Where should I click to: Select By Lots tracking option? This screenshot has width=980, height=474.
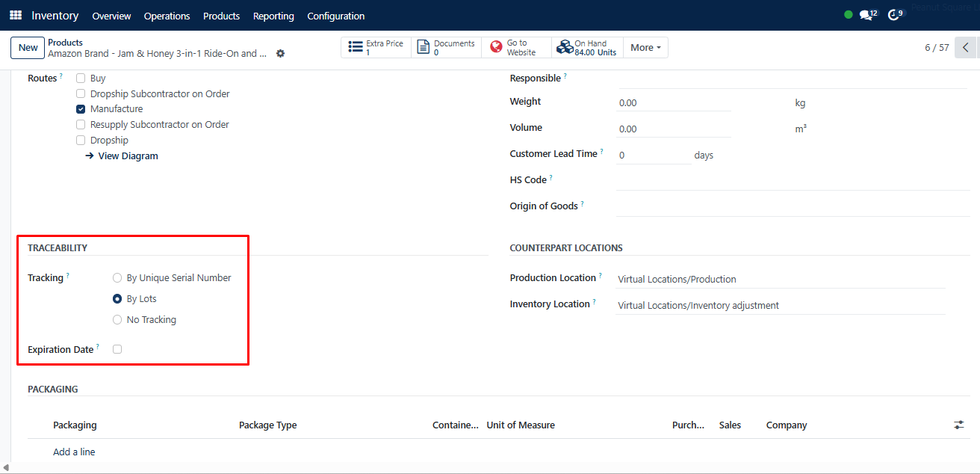tap(117, 298)
